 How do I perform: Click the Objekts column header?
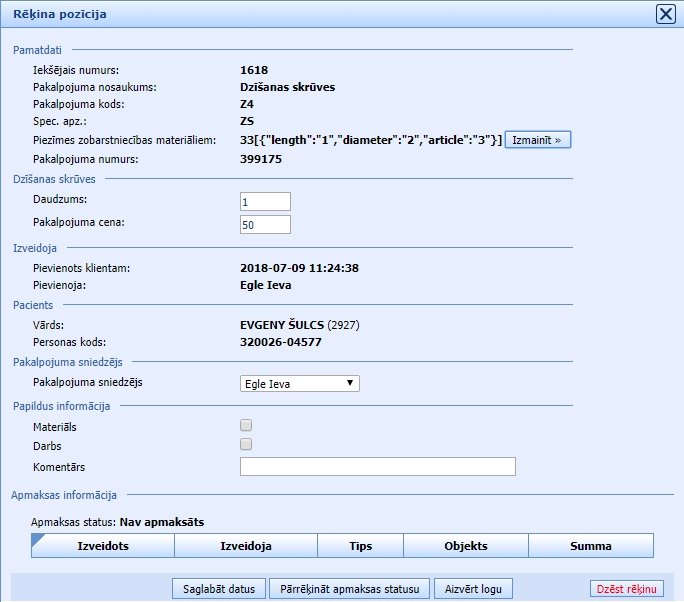pos(465,546)
